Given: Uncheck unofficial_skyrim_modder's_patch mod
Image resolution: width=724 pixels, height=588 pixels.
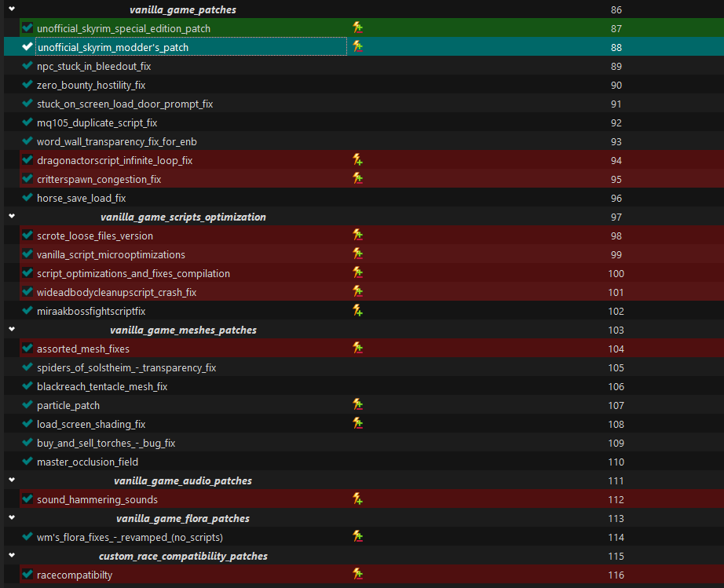Looking at the screenshot, I should (x=27, y=46).
